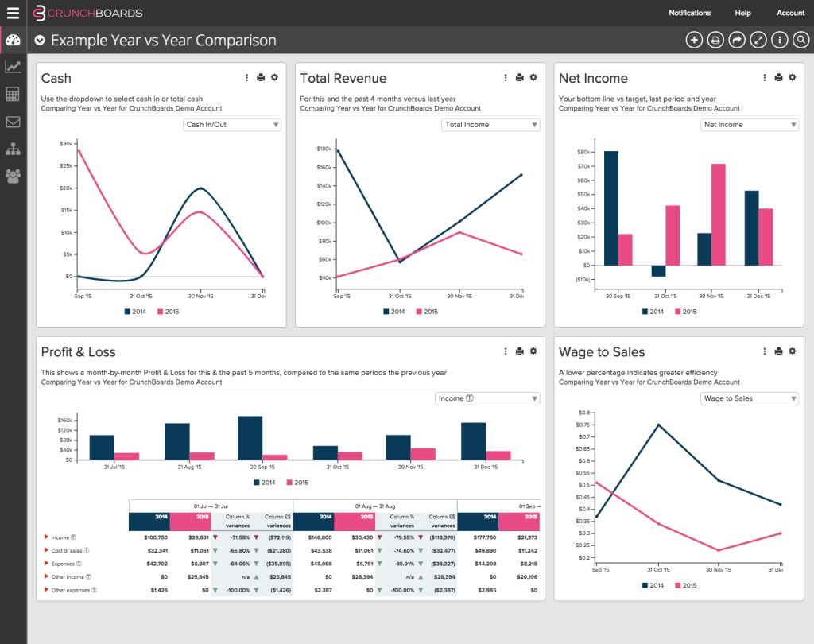Open the organization hierarchy sidebar icon

tap(13, 149)
